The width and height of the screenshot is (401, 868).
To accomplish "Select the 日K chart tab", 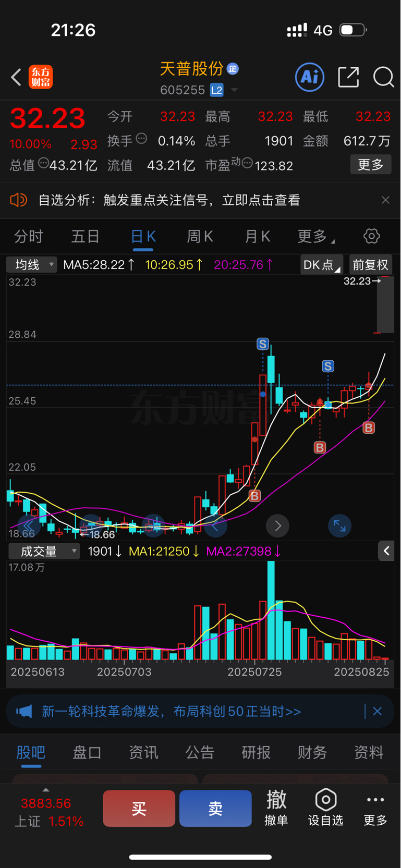I will (143, 237).
